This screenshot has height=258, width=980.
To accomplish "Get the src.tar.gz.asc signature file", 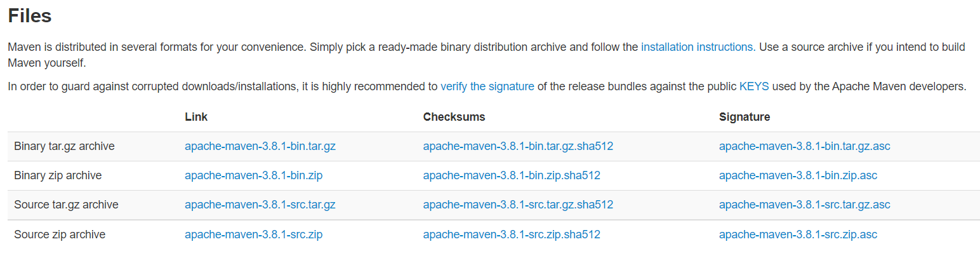I will tap(804, 205).
